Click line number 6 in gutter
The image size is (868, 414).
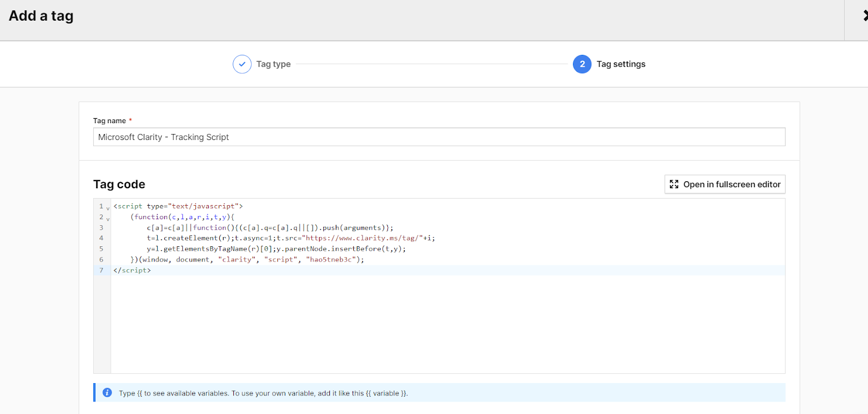[x=101, y=260]
